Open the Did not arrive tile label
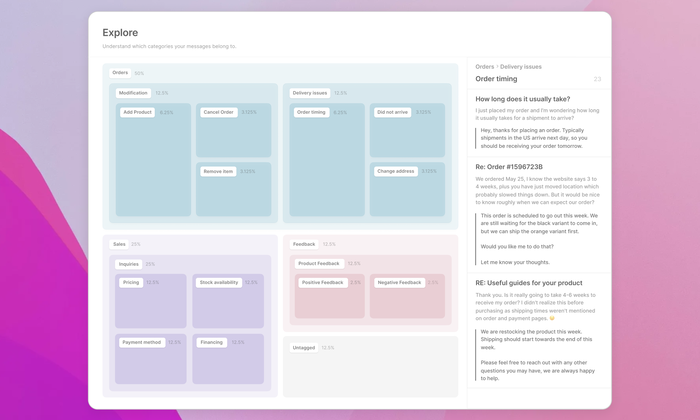 (x=392, y=112)
